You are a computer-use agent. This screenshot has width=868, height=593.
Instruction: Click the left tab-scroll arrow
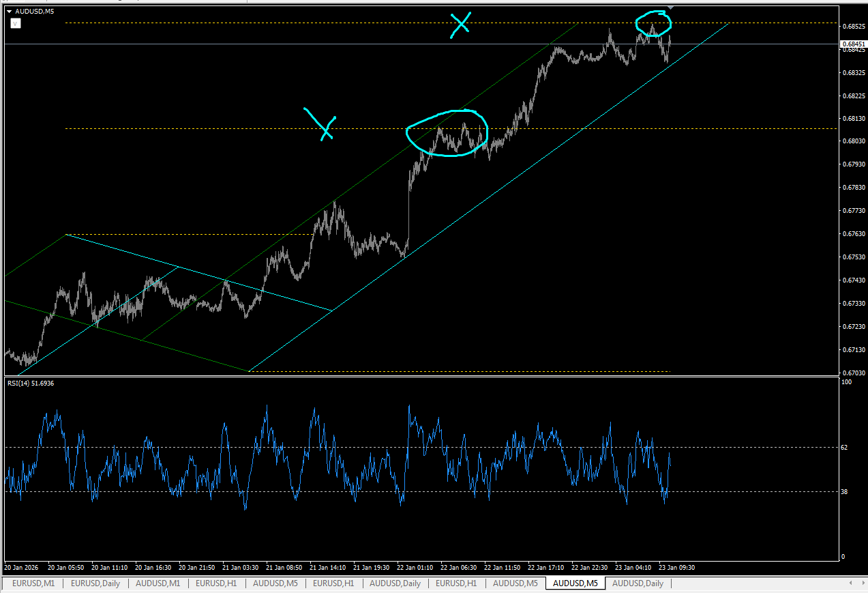pyautogui.click(x=850, y=583)
